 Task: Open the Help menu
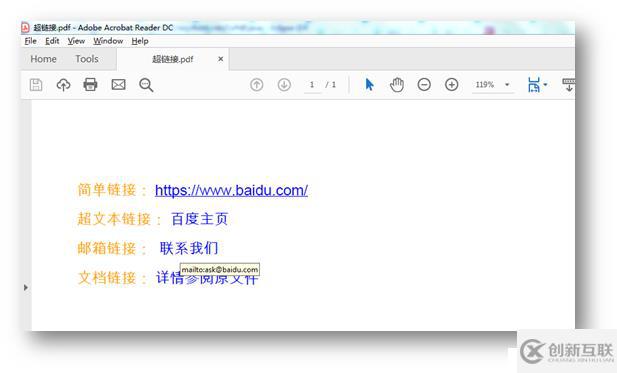coord(140,41)
